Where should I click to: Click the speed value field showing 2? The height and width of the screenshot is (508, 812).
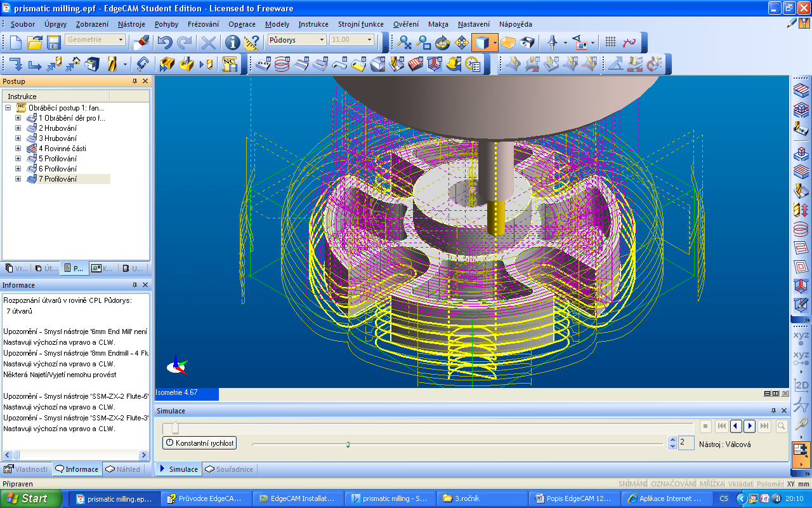(x=686, y=443)
